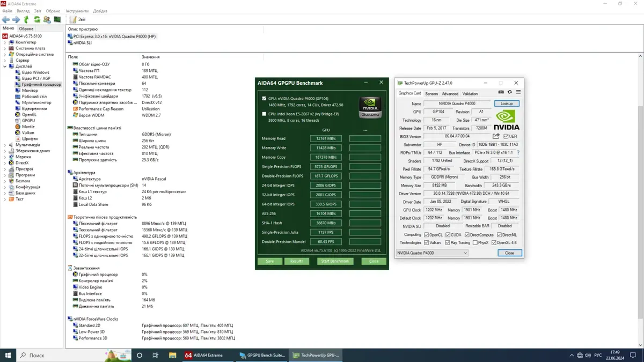The image size is (644, 362).
Task: Click the Start Benchmark button
Action: 335,261
